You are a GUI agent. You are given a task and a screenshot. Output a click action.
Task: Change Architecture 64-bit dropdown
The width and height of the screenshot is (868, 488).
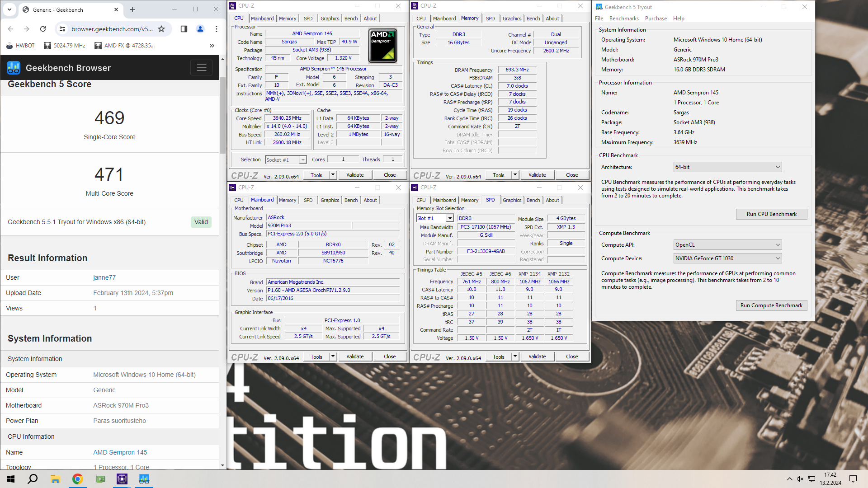click(x=727, y=167)
